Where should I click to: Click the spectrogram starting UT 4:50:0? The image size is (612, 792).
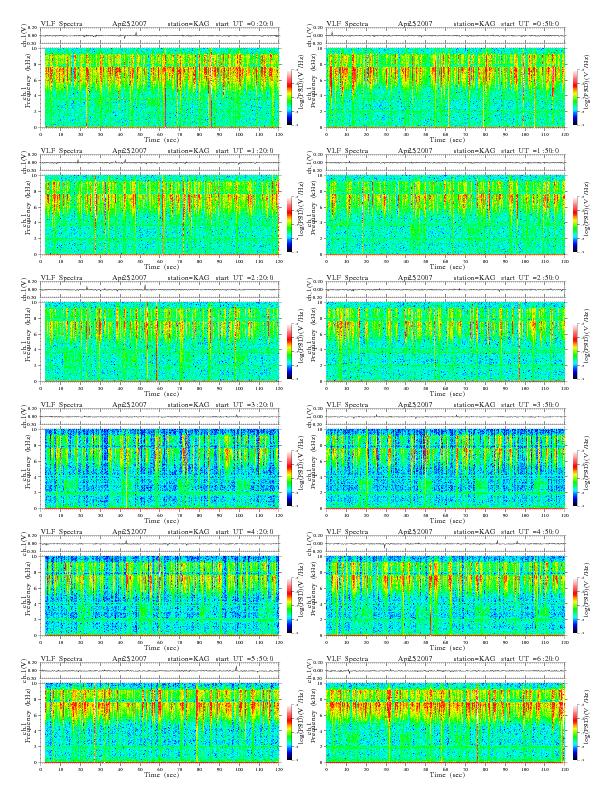[445, 596]
